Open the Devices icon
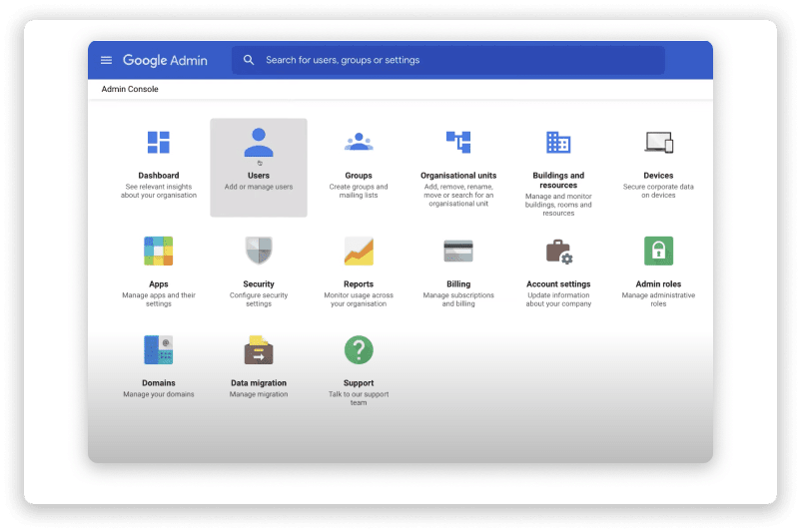Viewport: 801px width, 532px height. pyautogui.click(x=658, y=142)
